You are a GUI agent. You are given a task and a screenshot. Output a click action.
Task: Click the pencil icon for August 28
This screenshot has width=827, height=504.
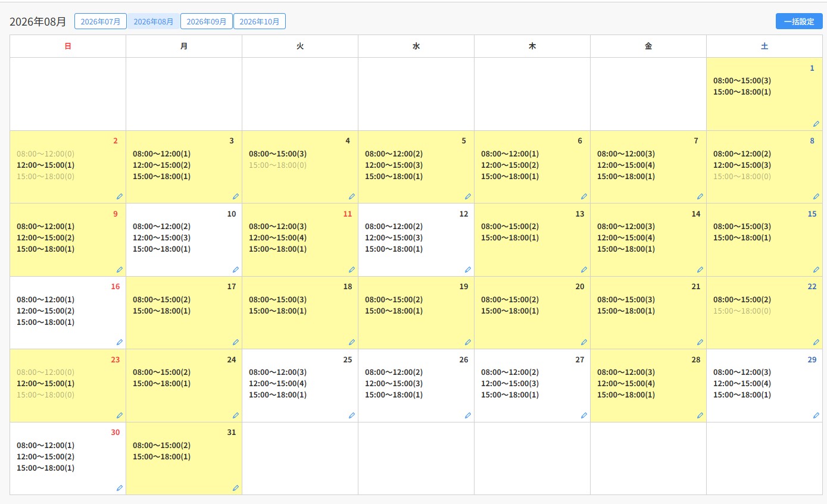point(700,415)
